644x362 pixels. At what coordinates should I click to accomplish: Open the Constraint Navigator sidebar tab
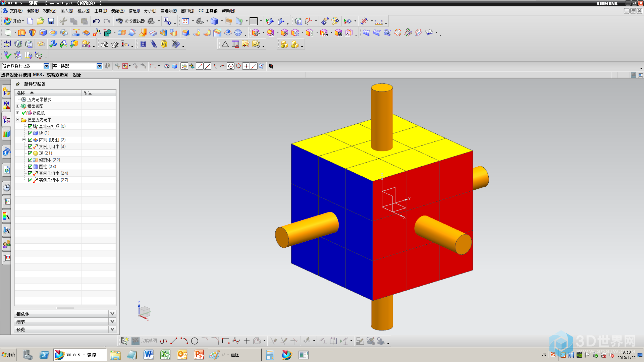pos(6,105)
